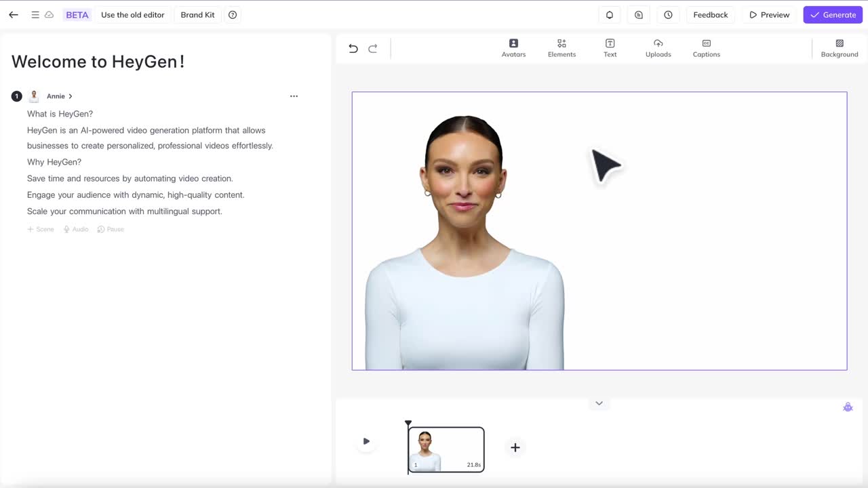Expand the Annie avatar chevron
The height and width of the screenshot is (488, 868).
point(70,96)
